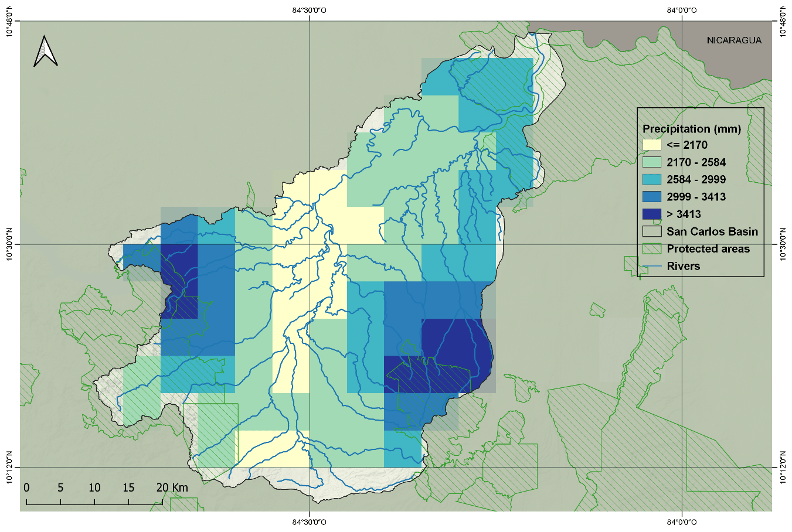Click the scale bar line
The height and width of the screenshot is (532, 792).
tap(94, 502)
